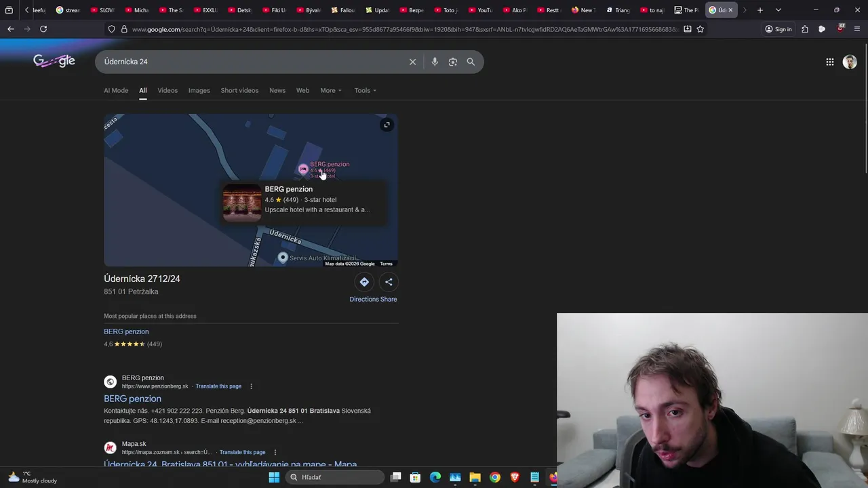The height and width of the screenshot is (488, 868).
Task: Go to the Google homepage logo
Action: [x=54, y=62]
